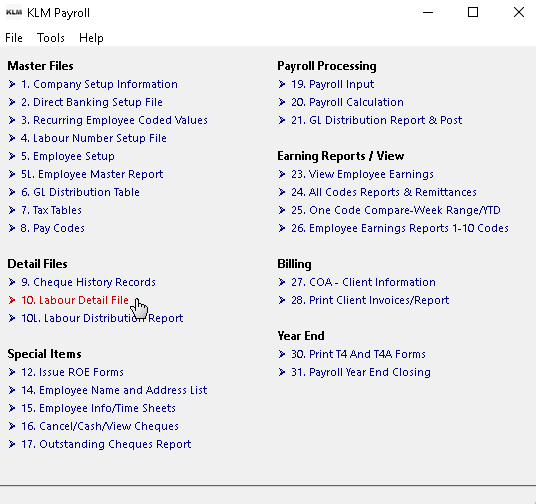Viewport: 536px width, 504px height.
Task: Click arrow icon next to Pay Codes
Action: [x=12, y=228]
